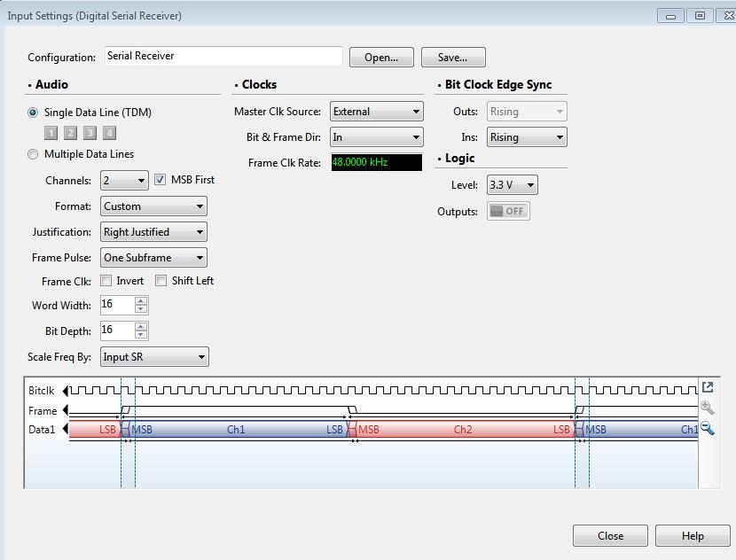Click the Help button
Image resolution: width=736 pixels, height=560 pixels.
(693, 535)
